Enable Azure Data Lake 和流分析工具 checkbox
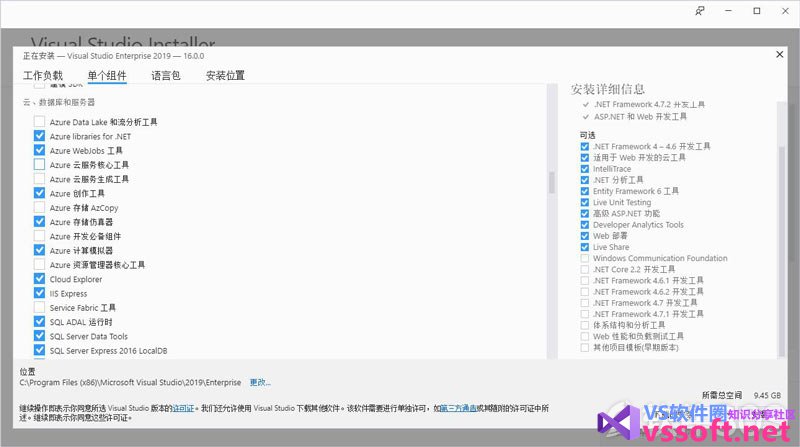800x447 pixels. [x=39, y=121]
